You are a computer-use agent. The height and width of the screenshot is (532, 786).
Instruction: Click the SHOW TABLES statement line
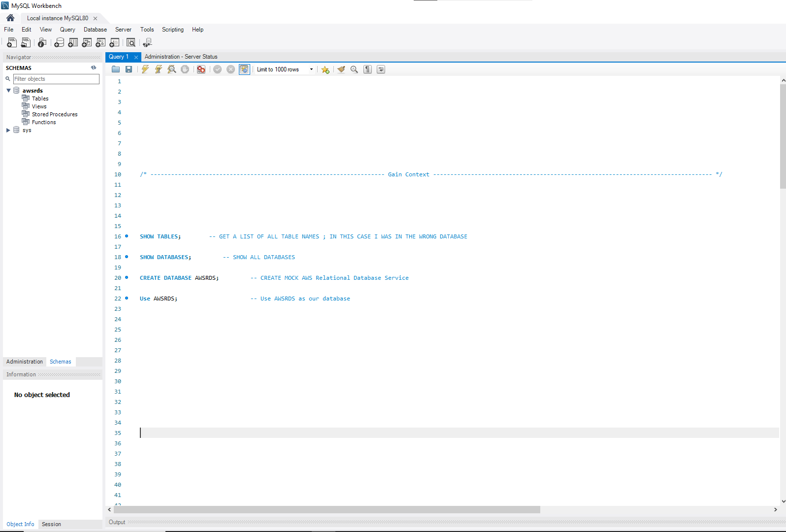tap(160, 236)
